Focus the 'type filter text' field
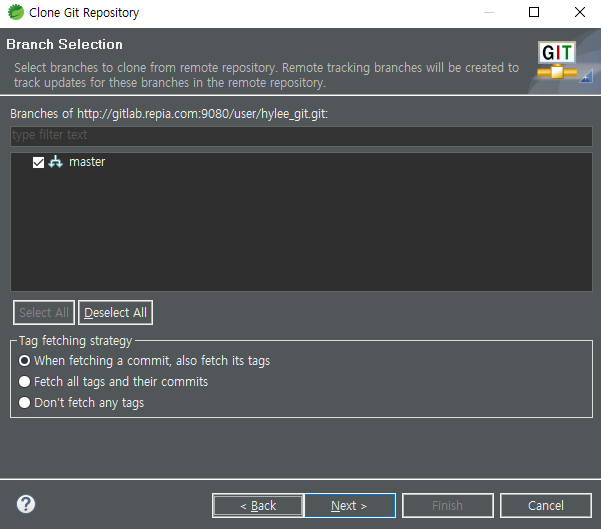Screen dimensions: 601x529 (x=300, y=135)
